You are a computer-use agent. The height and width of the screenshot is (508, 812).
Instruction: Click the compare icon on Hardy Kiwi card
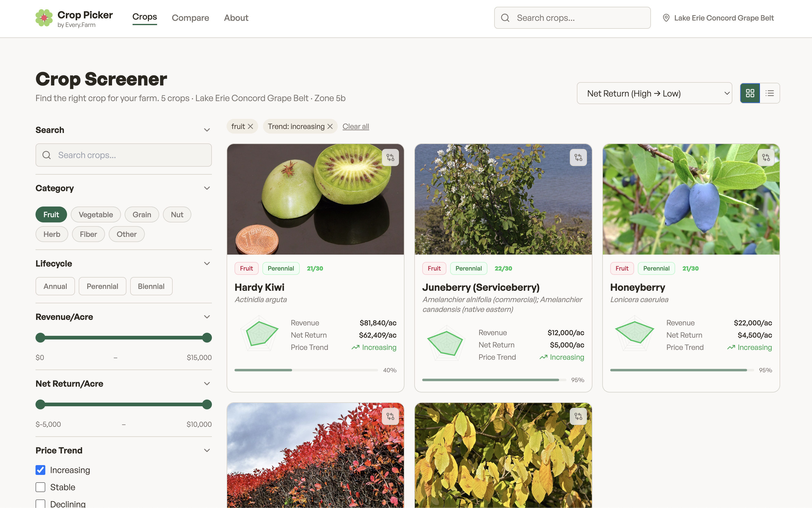390,157
